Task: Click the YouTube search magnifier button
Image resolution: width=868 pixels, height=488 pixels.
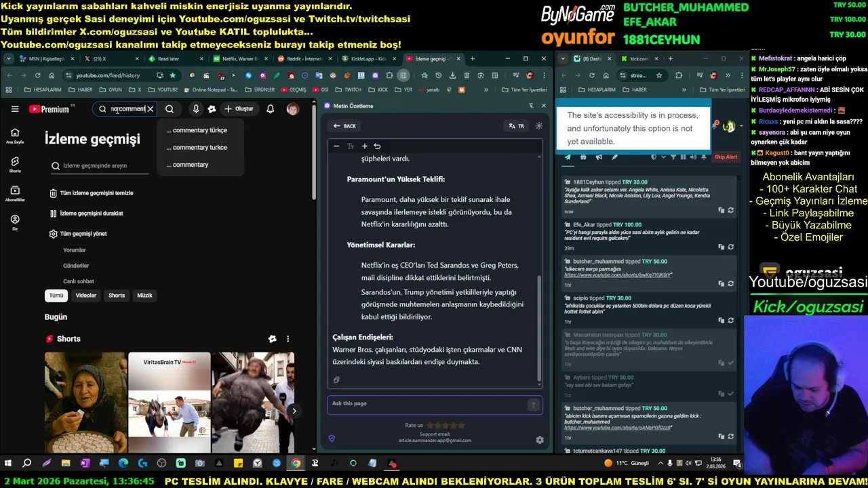Action: coord(170,108)
